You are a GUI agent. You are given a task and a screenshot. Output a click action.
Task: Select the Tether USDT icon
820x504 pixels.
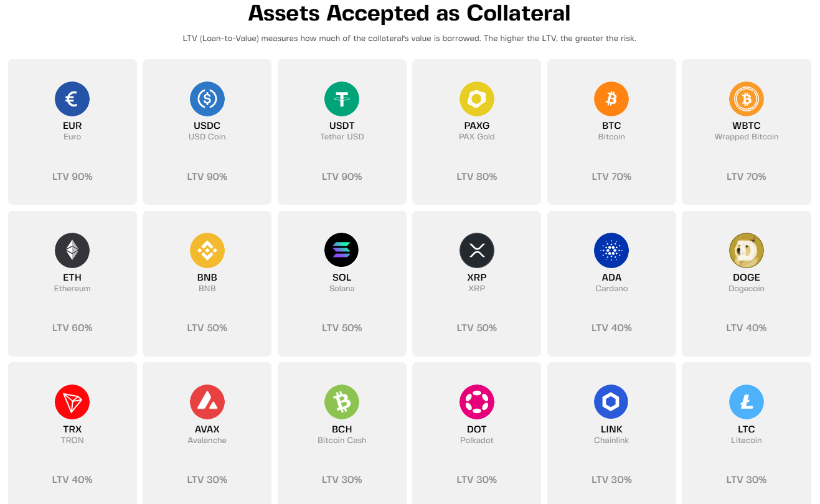pos(342,99)
